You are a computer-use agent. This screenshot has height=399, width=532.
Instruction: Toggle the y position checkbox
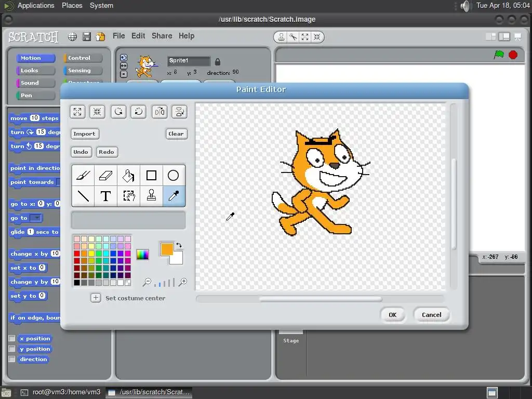[12, 349]
